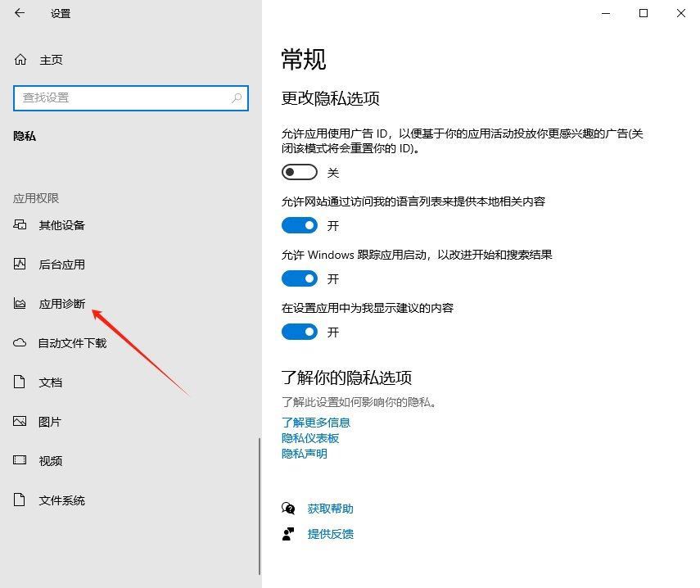700x588 pixels.
Task: Select the 其他设备 devices icon
Action: [20, 224]
